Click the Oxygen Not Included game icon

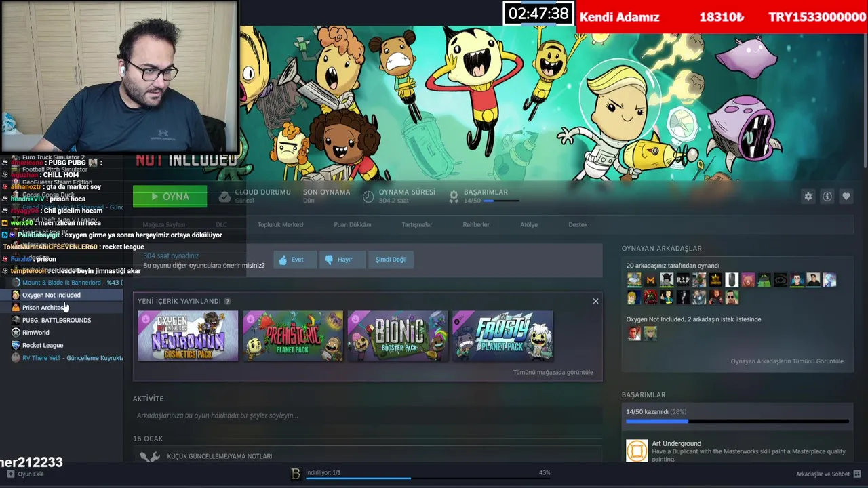tap(16, 295)
